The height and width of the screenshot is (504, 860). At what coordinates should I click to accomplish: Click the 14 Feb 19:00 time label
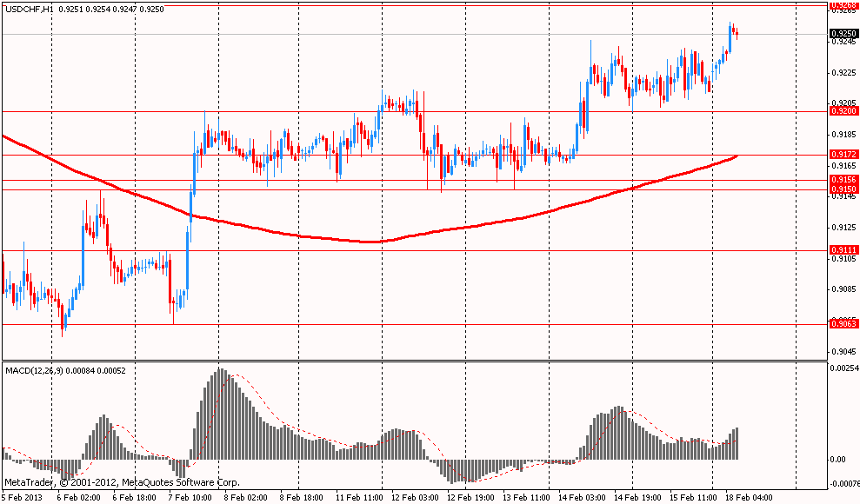(638, 497)
